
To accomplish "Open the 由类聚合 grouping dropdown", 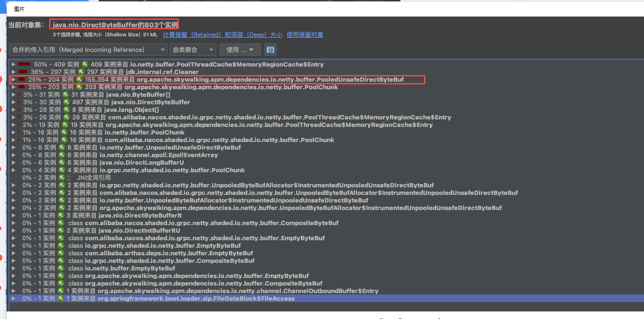I will point(194,50).
